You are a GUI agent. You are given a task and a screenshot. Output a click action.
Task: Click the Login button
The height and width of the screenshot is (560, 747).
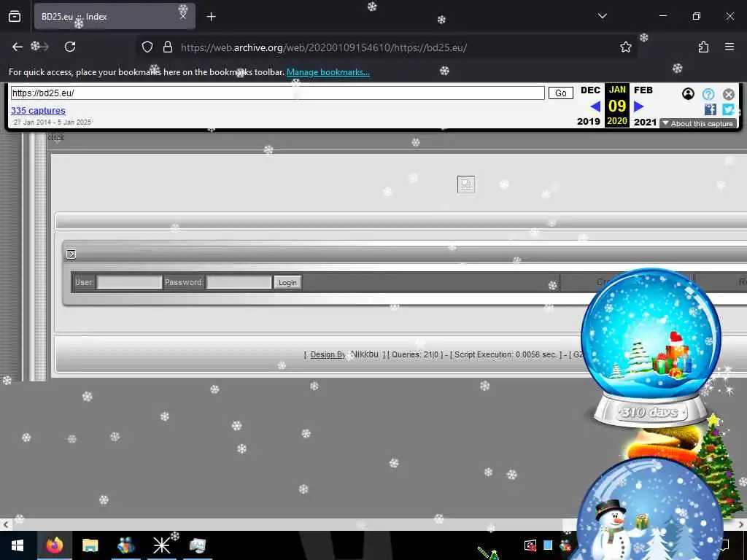click(x=287, y=282)
